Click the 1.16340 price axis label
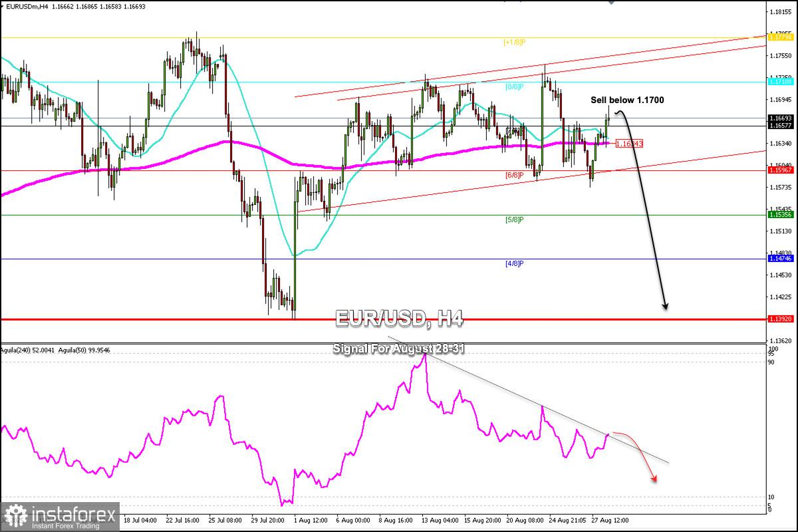Image resolution: width=798 pixels, height=532 pixels. (x=781, y=144)
